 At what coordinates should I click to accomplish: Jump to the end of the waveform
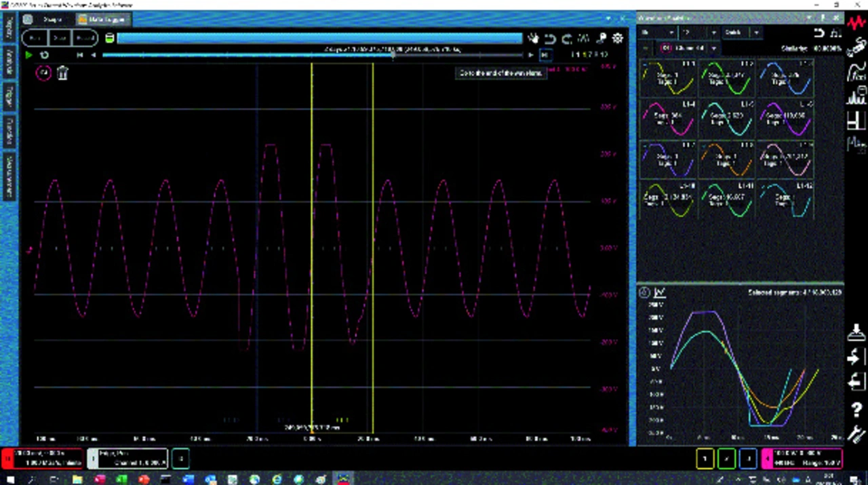coord(545,55)
